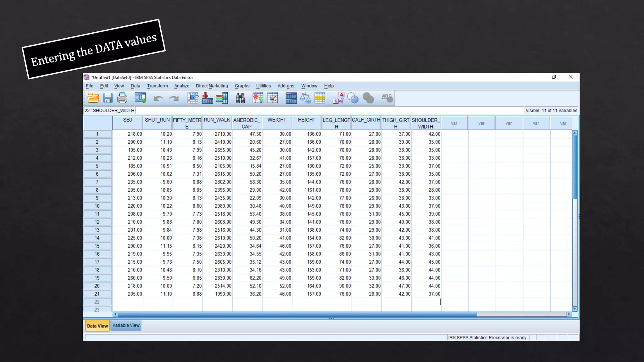
Task: Click the Spell check ABC icon
Action: (387, 98)
